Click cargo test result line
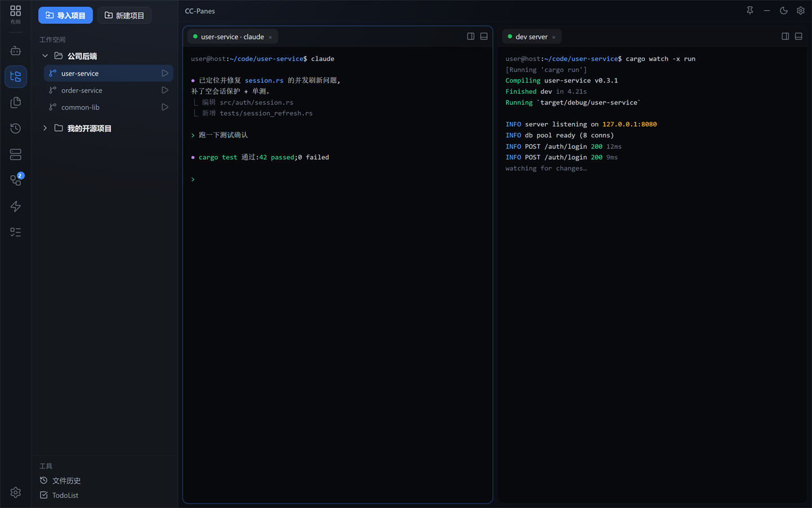The height and width of the screenshot is (508, 812). pyautogui.click(x=260, y=157)
